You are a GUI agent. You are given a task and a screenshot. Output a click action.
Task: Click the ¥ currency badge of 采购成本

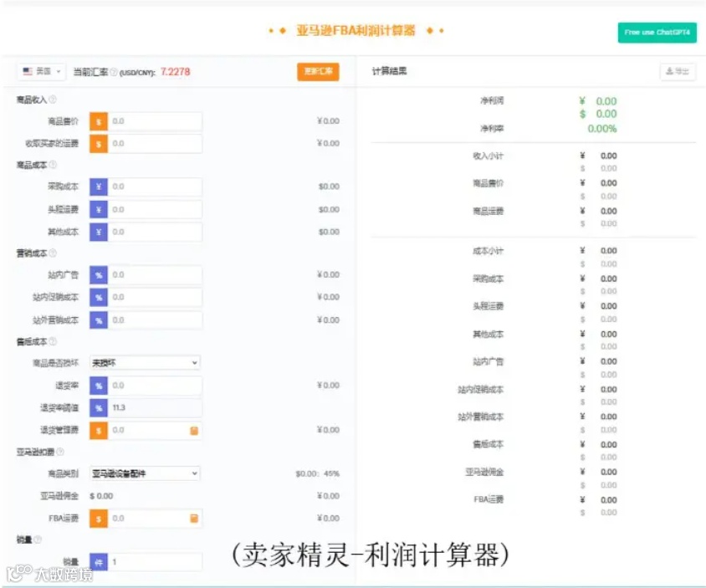pos(99,187)
